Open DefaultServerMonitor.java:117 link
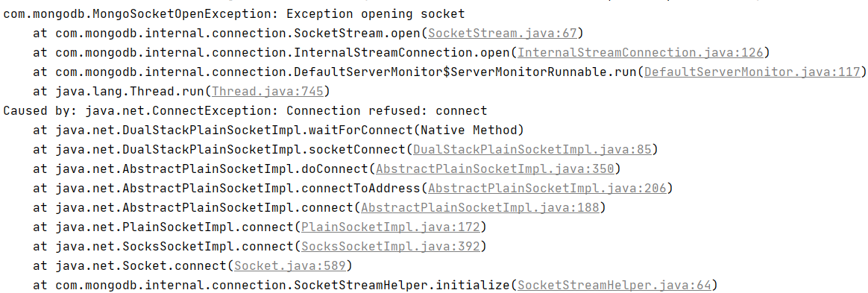The image size is (868, 293). click(x=753, y=72)
